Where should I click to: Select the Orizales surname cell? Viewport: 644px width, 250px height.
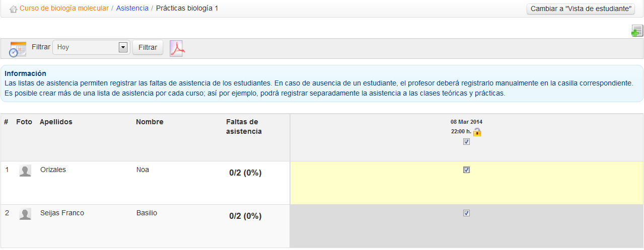[53, 170]
